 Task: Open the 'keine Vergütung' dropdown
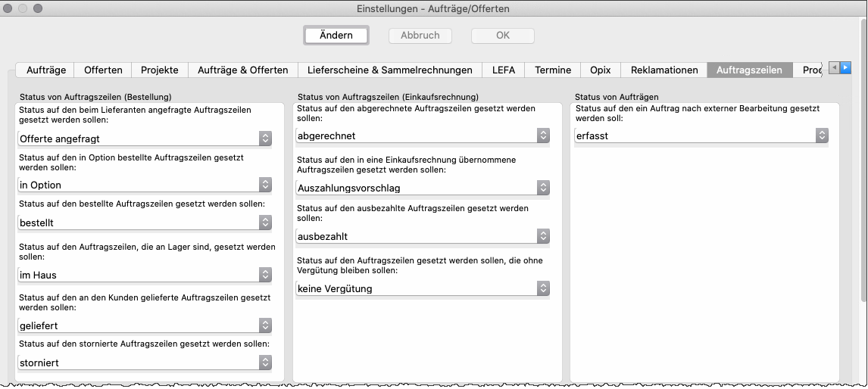[x=423, y=288]
